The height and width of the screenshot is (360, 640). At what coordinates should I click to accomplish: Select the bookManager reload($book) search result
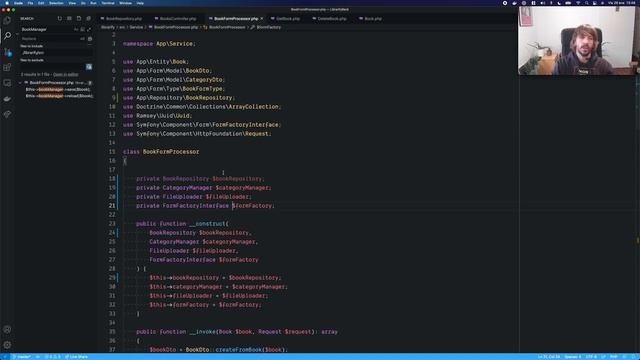59,96
